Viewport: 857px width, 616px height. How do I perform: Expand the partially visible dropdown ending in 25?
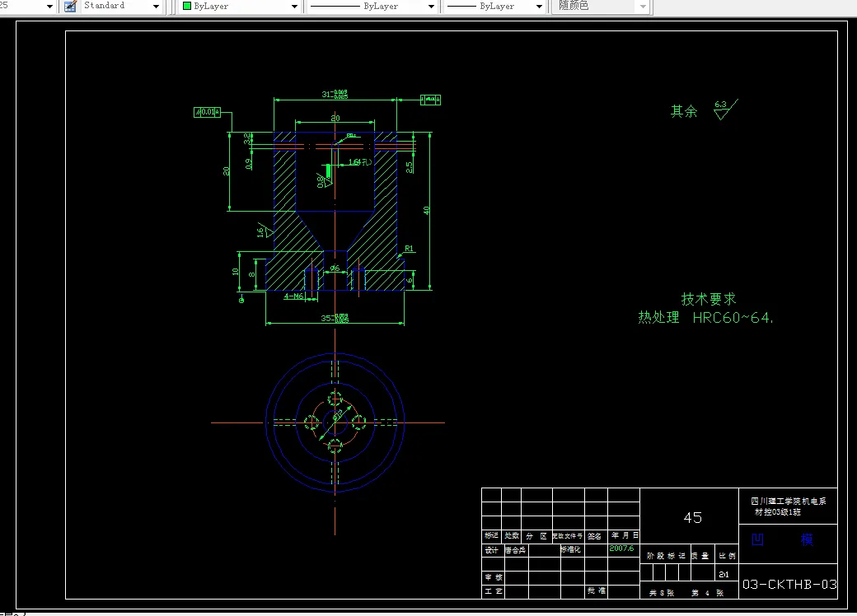[x=50, y=7]
